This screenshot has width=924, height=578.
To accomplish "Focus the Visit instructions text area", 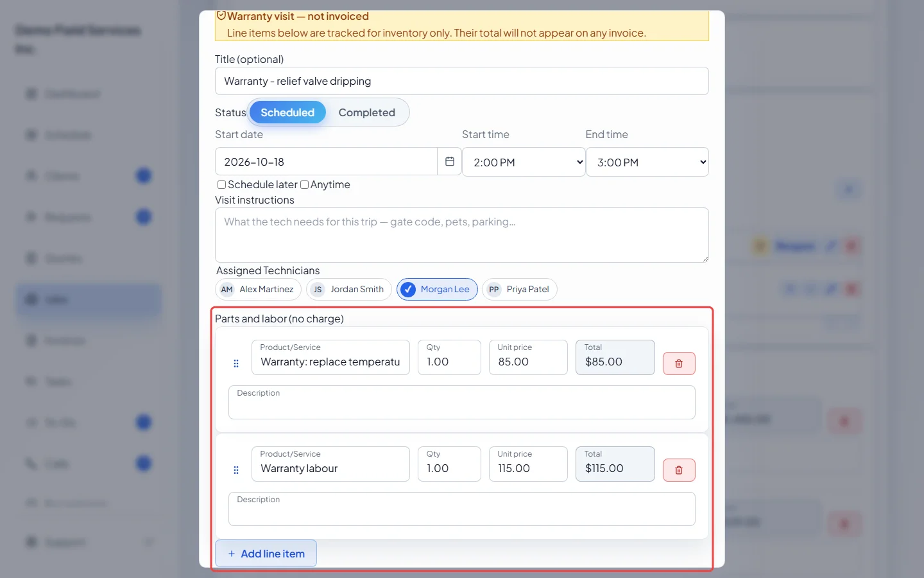I will click(462, 235).
